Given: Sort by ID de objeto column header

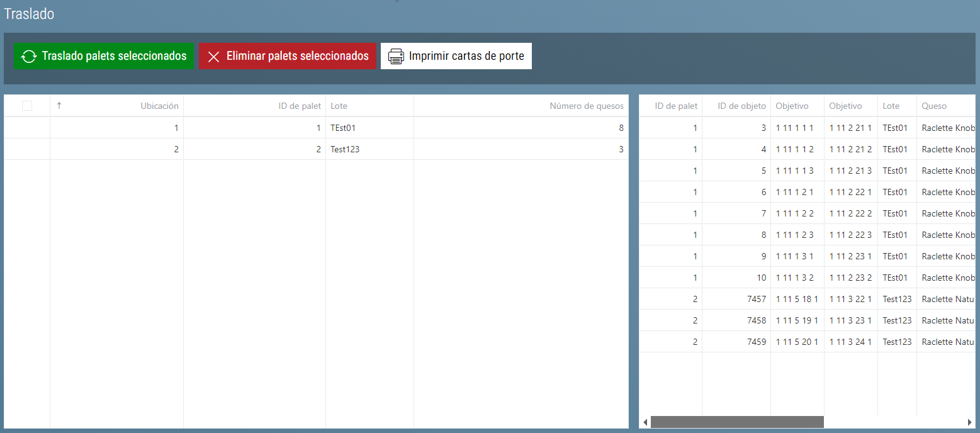Looking at the screenshot, I should point(741,106).
